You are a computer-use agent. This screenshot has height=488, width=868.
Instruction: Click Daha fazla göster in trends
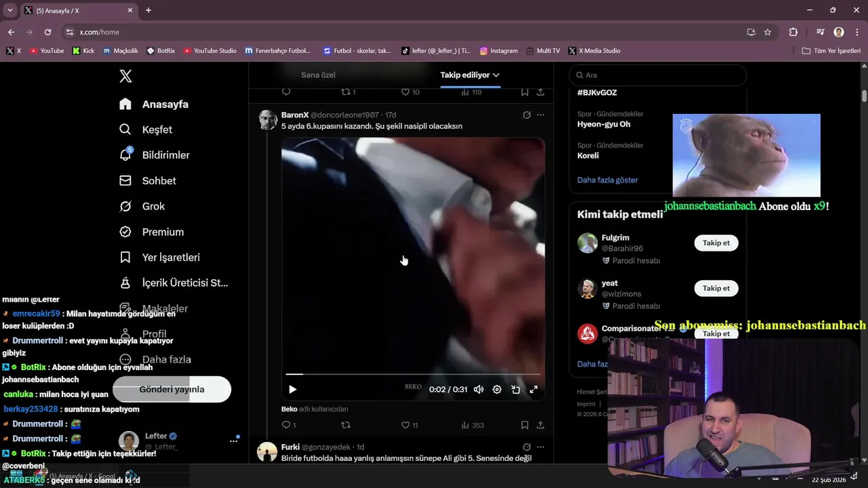tap(608, 180)
